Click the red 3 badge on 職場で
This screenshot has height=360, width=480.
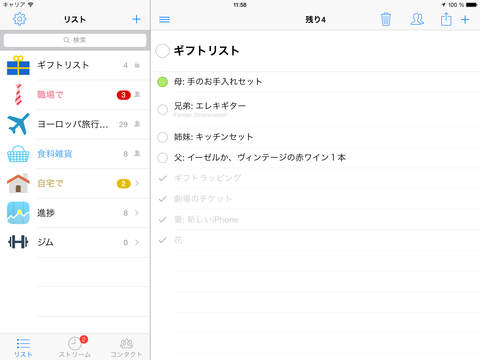click(123, 95)
